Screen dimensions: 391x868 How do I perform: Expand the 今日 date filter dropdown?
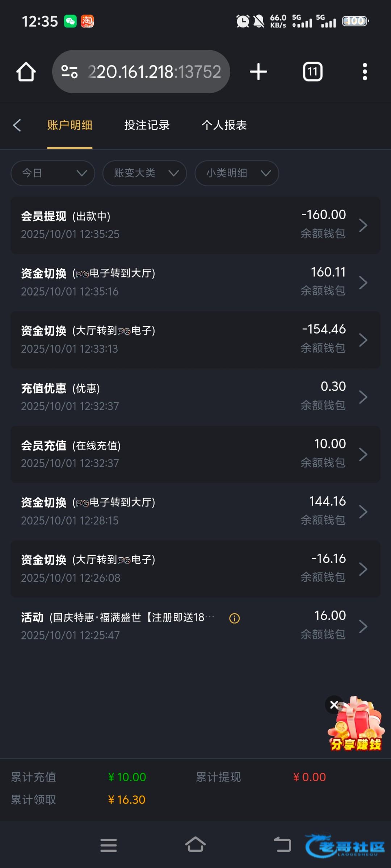pyautogui.click(x=53, y=173)
